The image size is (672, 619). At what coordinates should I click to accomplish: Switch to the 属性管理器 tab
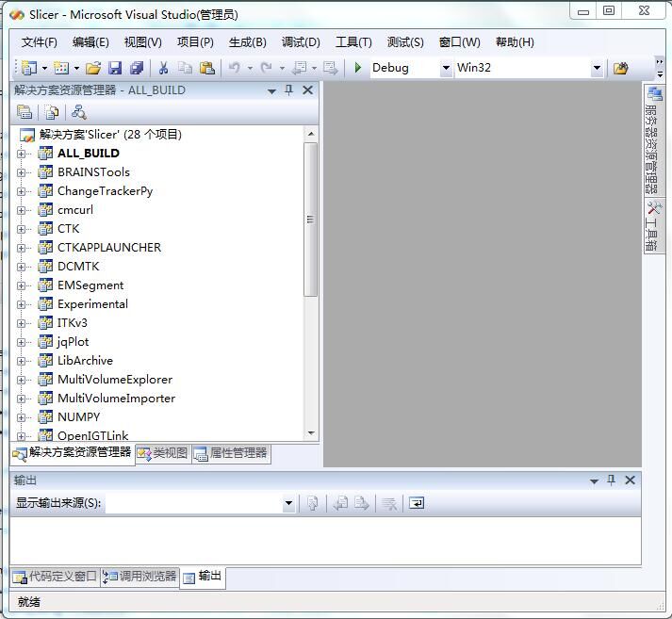tap(231, 453)
